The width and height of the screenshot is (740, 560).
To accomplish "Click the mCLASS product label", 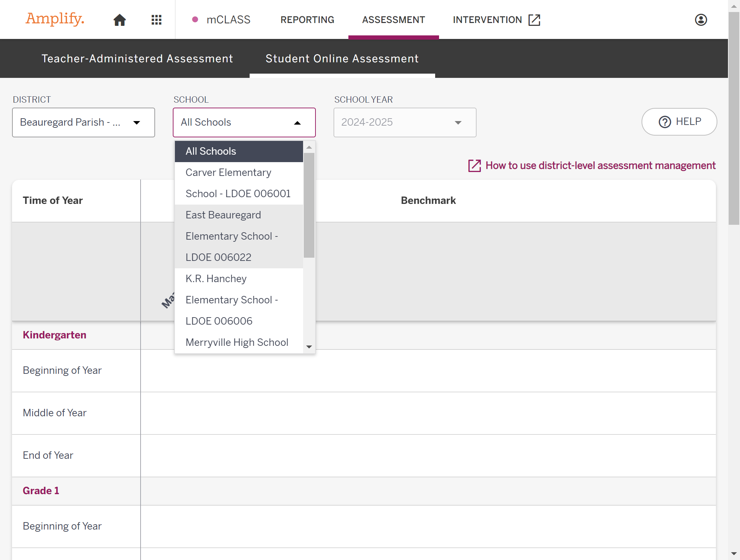I will tap(228, 20).
